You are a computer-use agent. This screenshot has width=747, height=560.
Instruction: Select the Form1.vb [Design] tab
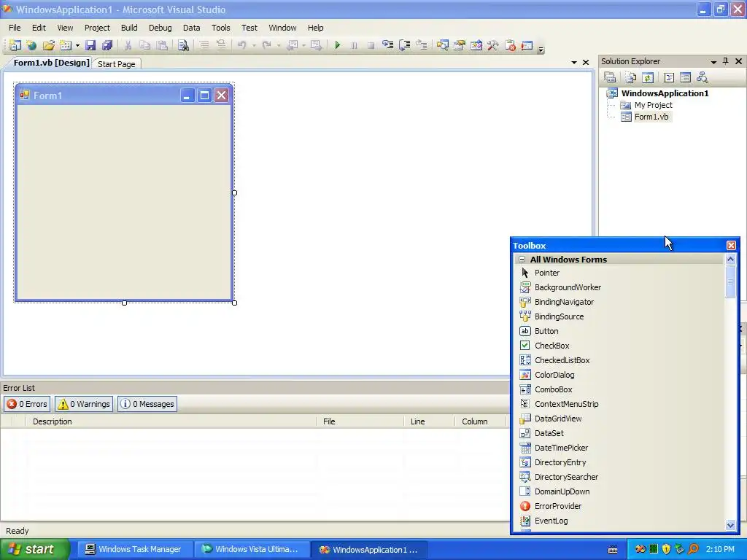51,63
